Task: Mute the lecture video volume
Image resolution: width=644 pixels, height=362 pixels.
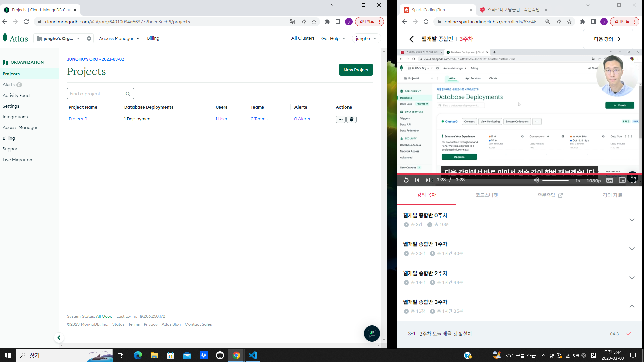Action: click(x=537, y=180)
